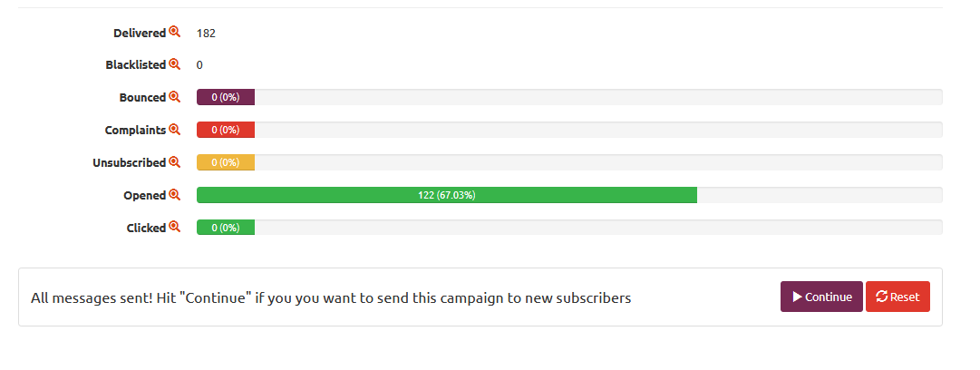This screenshot has height=370, width=980.
Task: Click the empty gray part of Opened bar
Action: point(820,195)
